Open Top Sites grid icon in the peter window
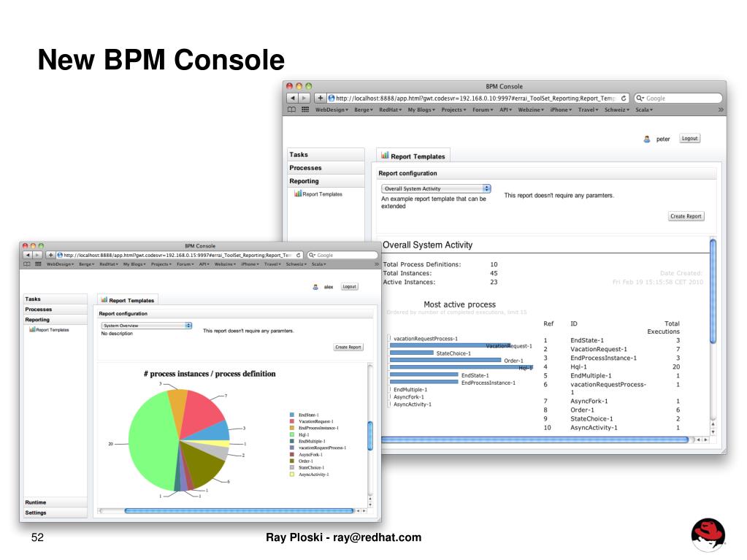This screenshot has height=560, width=747. point(305,110)
